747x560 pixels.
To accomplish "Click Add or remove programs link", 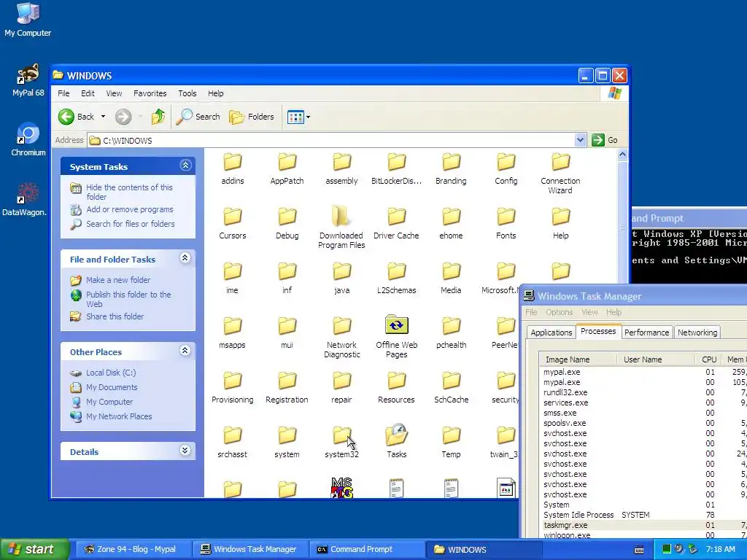I will click(x=130, y=209).
